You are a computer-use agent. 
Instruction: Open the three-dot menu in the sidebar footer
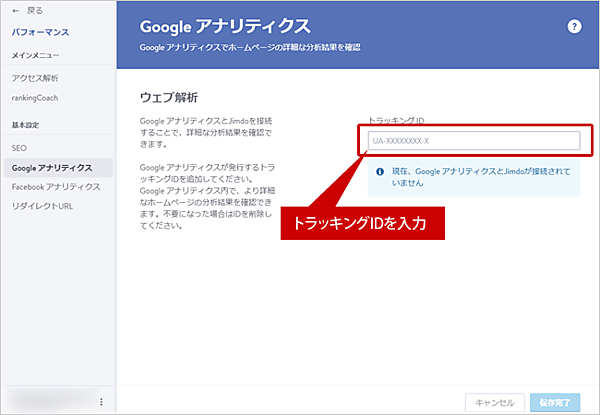pyautogui.click(x=101, y=401)
